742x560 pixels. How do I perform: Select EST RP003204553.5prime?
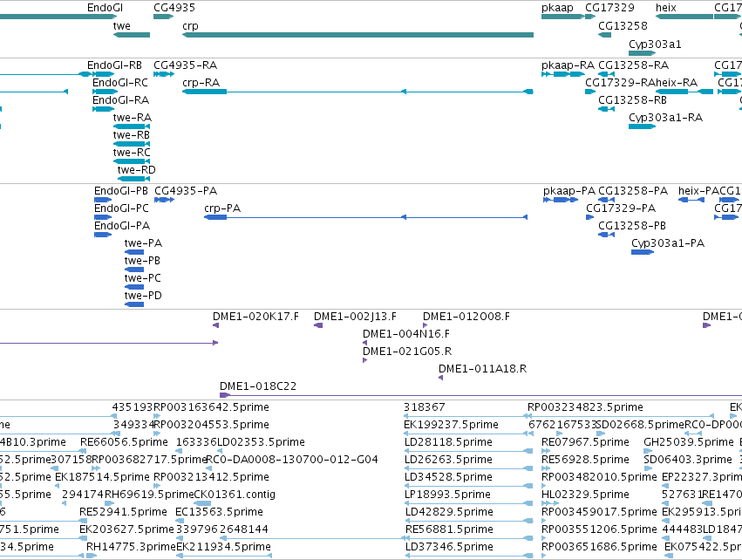pos(212,425)
